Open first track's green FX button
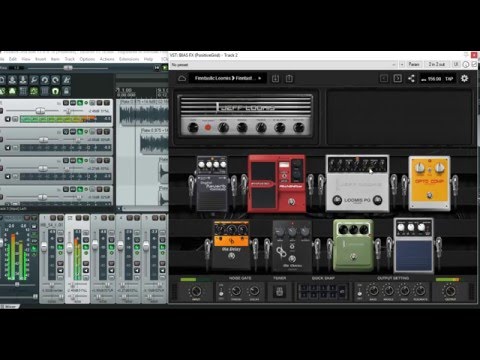This screenshot has width=480, height=360. [80, 103]
